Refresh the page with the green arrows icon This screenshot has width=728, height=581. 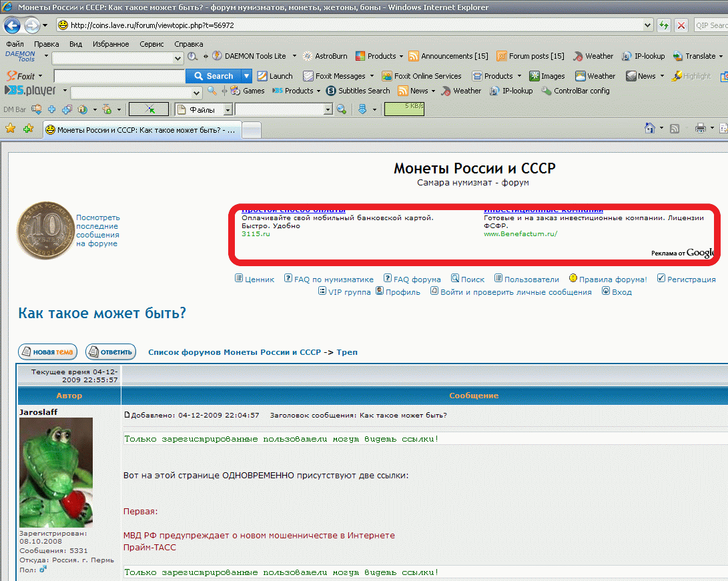[x=664, y=25]
